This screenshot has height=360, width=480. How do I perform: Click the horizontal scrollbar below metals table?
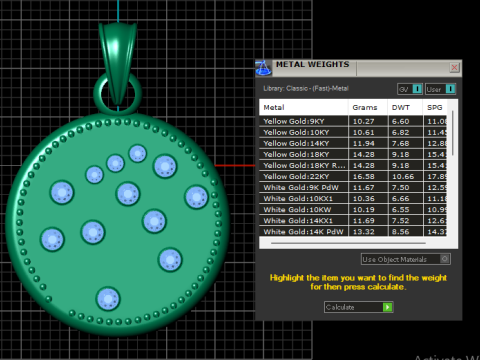[348, 243]
